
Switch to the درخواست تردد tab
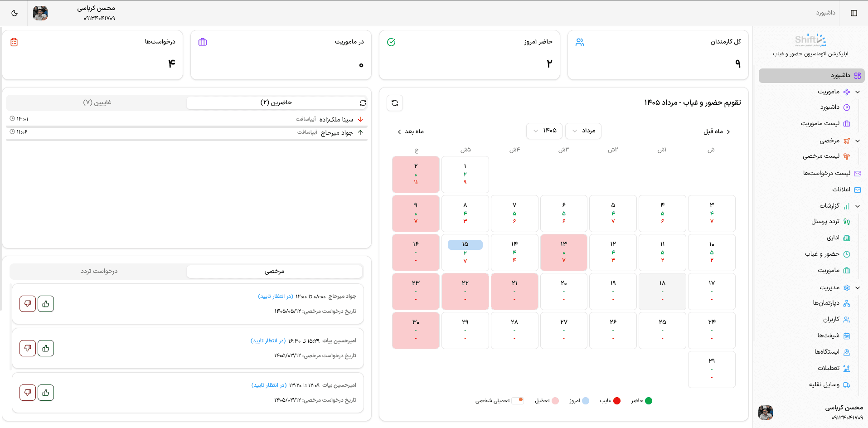pos(99,271)
